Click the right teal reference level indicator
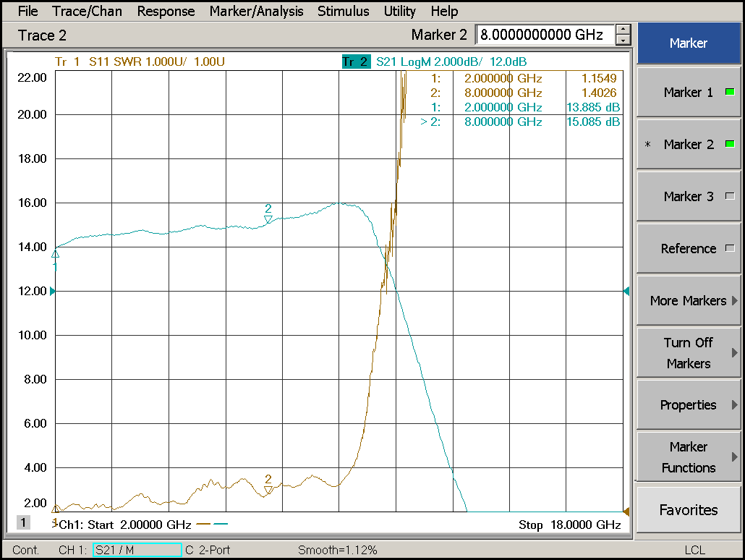 pos(626,291)
